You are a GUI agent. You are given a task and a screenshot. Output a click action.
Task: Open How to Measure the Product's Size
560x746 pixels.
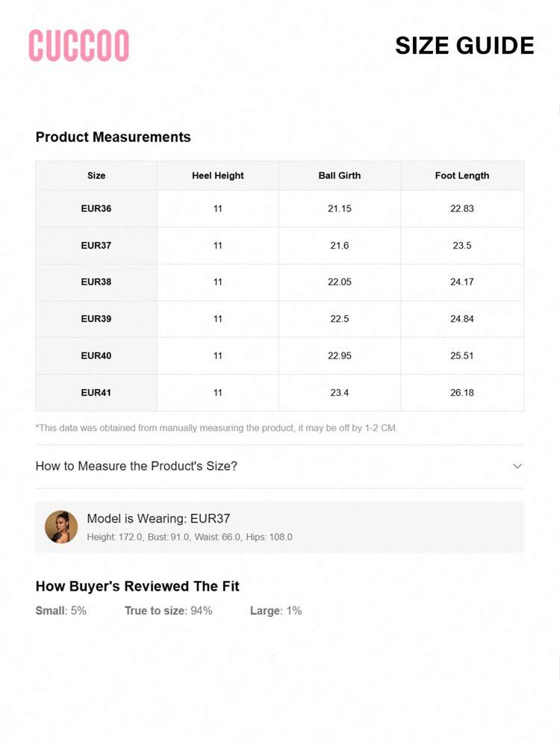137,466
